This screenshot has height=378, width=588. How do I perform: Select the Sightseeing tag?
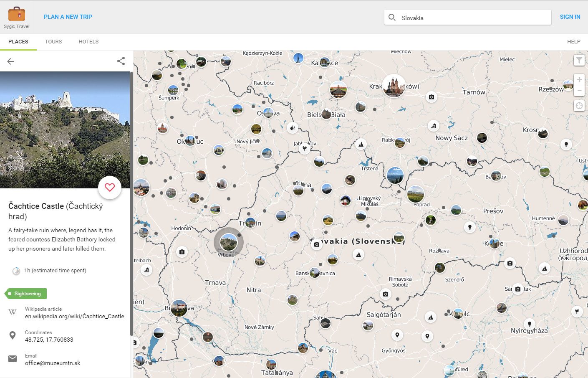click(26, 294)
